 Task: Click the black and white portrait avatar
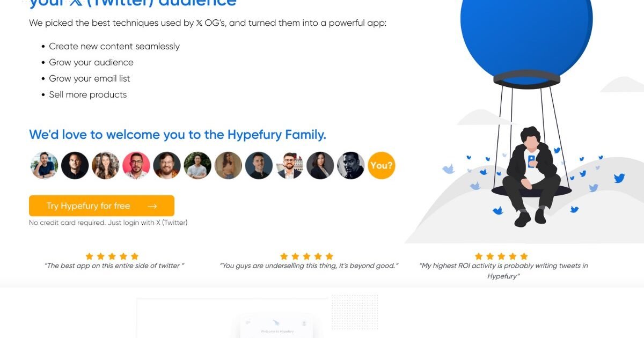tap(351, 165)
